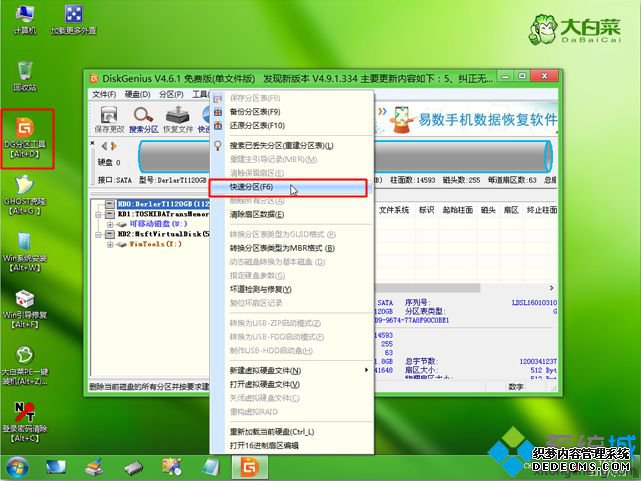
Task: Click backup partition table menu icon
Action: click(x=218, y=112)
